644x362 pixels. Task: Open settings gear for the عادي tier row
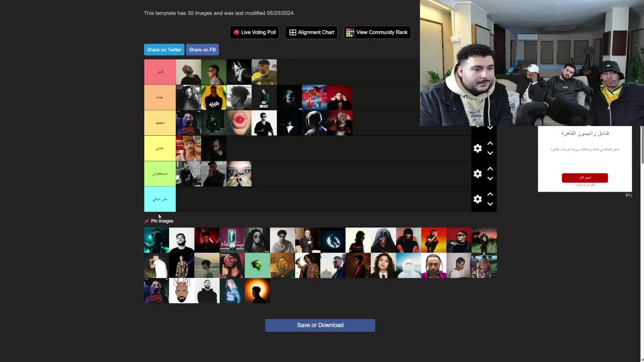coord(477,148)
